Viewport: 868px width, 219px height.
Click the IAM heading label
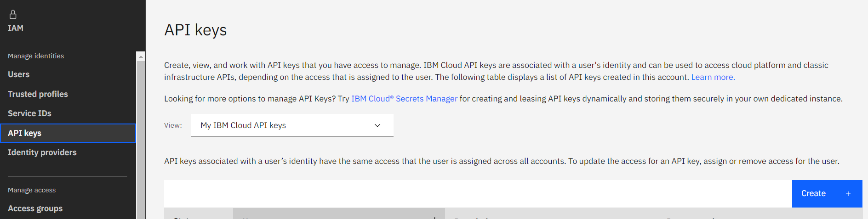16,28
